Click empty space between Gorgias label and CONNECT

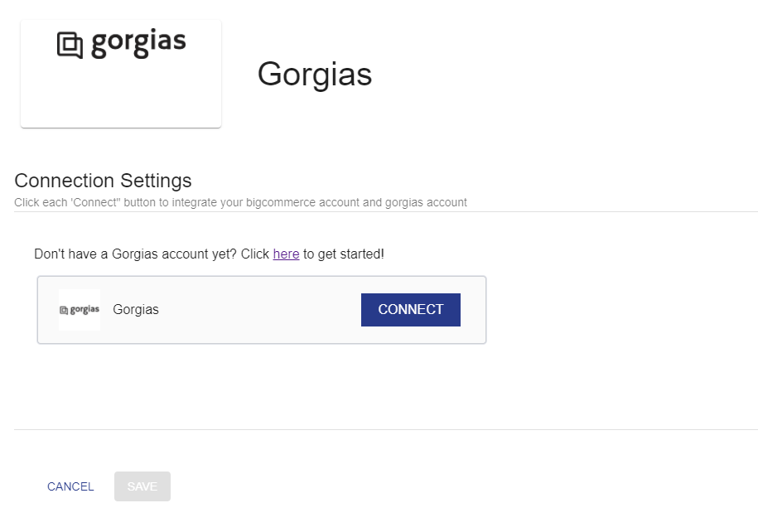[x=259, y=310]
